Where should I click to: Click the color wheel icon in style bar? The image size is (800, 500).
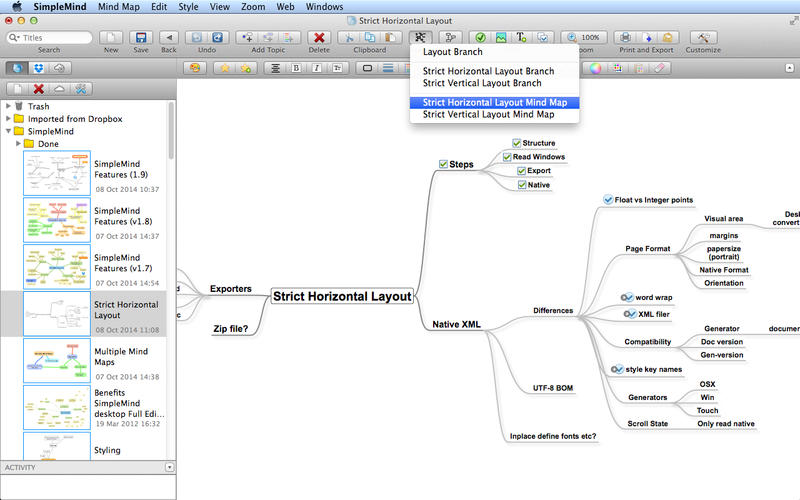595,68
